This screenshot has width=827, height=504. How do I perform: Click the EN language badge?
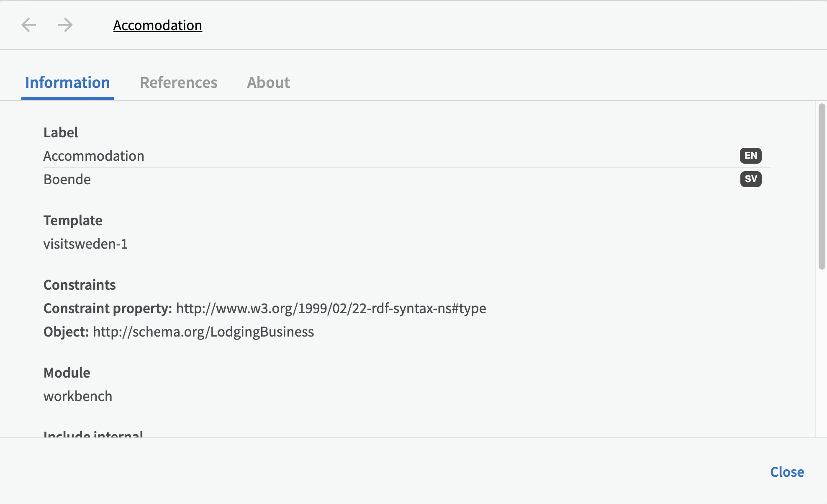pos(750,156)
